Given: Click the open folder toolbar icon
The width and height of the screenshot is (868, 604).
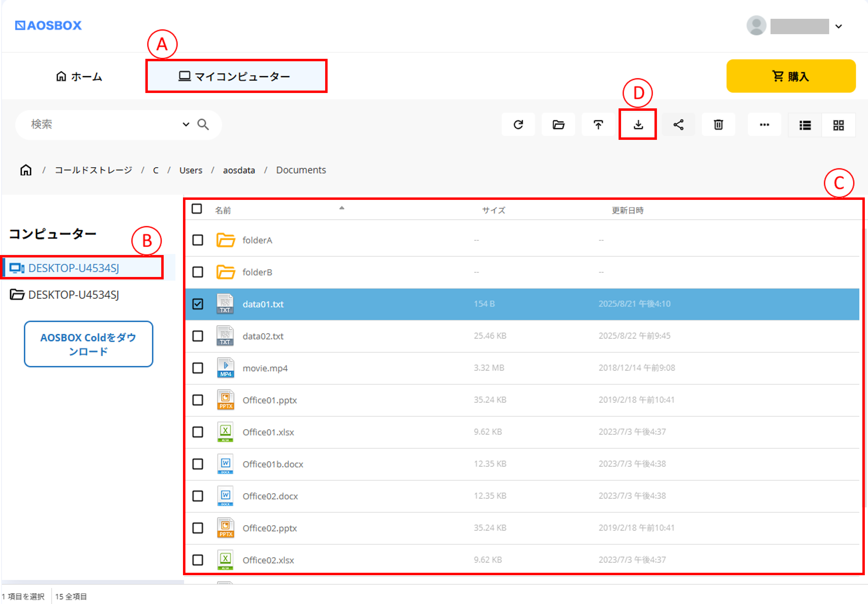Looking at the screenshot, I should tap(558, 125).
